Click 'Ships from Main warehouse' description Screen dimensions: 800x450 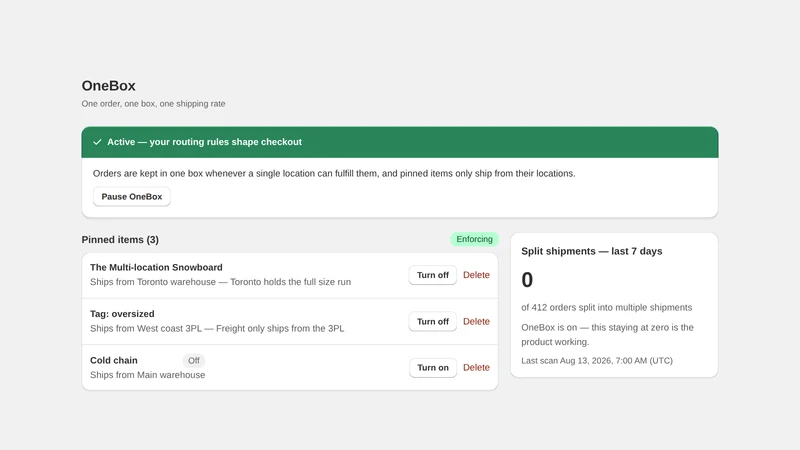tap(147, 375)
